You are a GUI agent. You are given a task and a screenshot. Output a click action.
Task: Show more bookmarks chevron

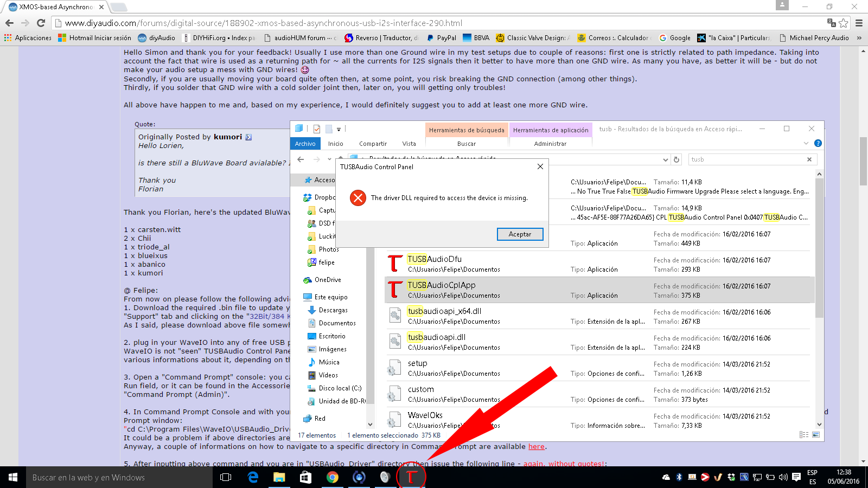(859, 38)
